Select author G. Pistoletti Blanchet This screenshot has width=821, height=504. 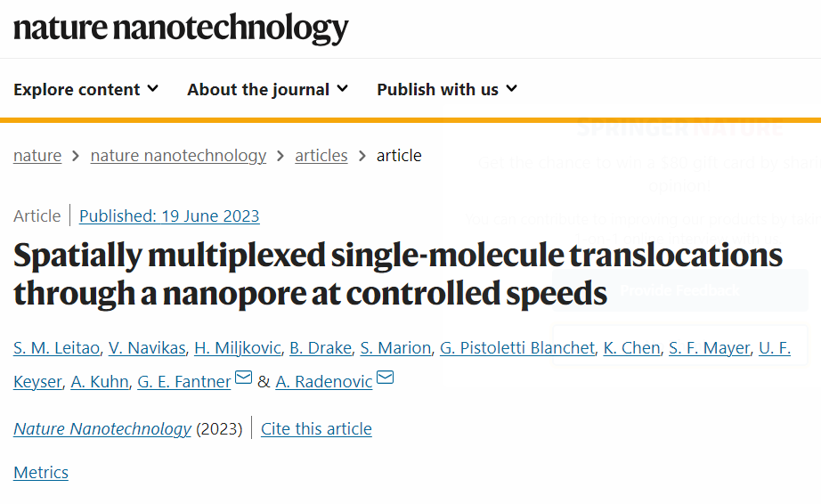pyautogui.click(x=517, y=347)
